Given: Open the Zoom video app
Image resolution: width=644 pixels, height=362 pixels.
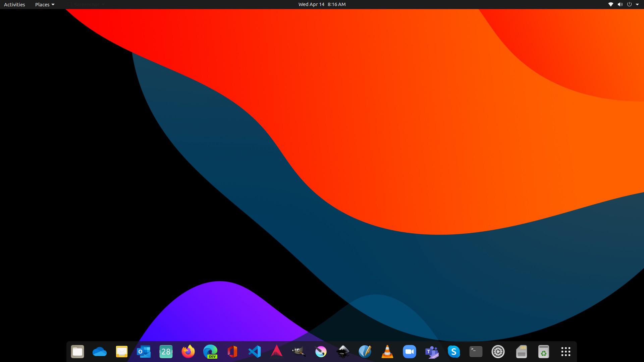Looking at the screenshot, I should 410,352.
